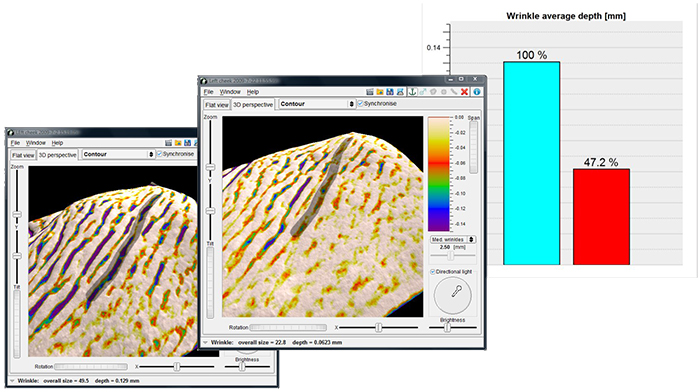Click 'depth = 0.129 mm' in back window
700x392 pixels.
pyautogui.click(x=117, y=381)
